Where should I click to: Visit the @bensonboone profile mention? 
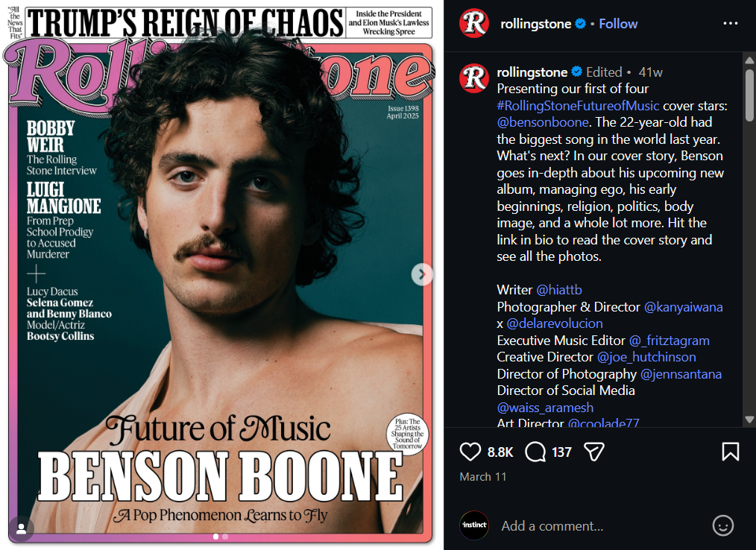tap(542, 122)
